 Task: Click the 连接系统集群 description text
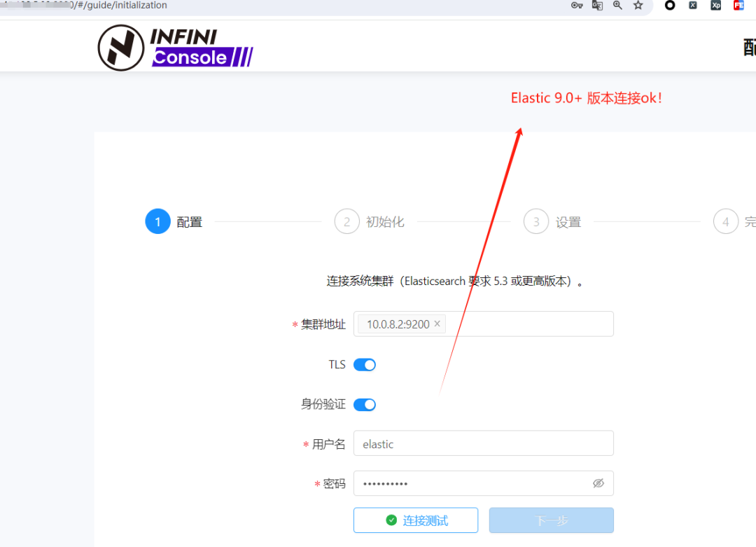click(x=454, y=282)
